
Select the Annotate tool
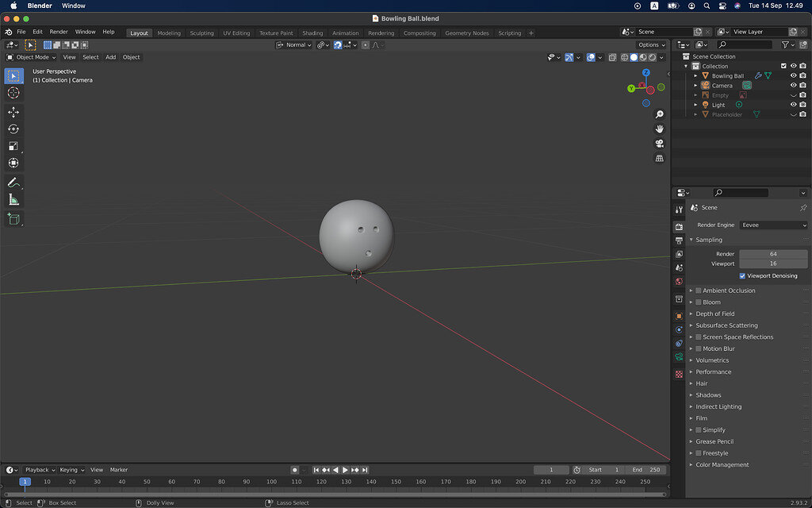(13, 182)
